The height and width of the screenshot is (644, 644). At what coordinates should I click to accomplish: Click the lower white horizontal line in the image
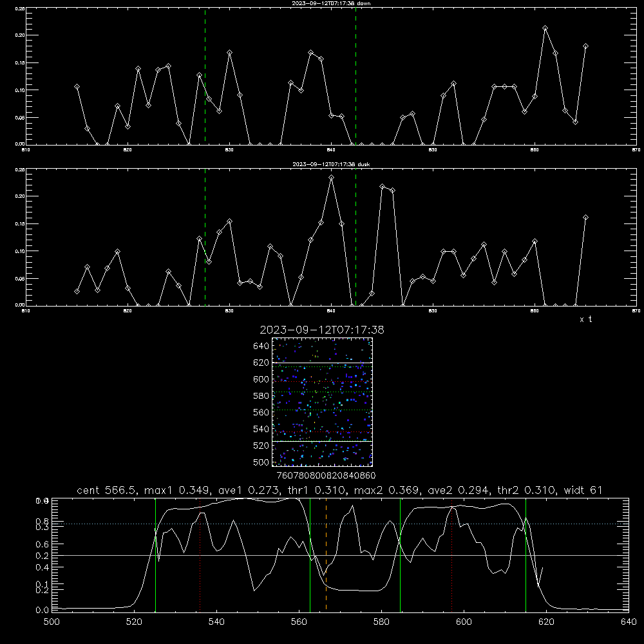(x=322, y=441)
